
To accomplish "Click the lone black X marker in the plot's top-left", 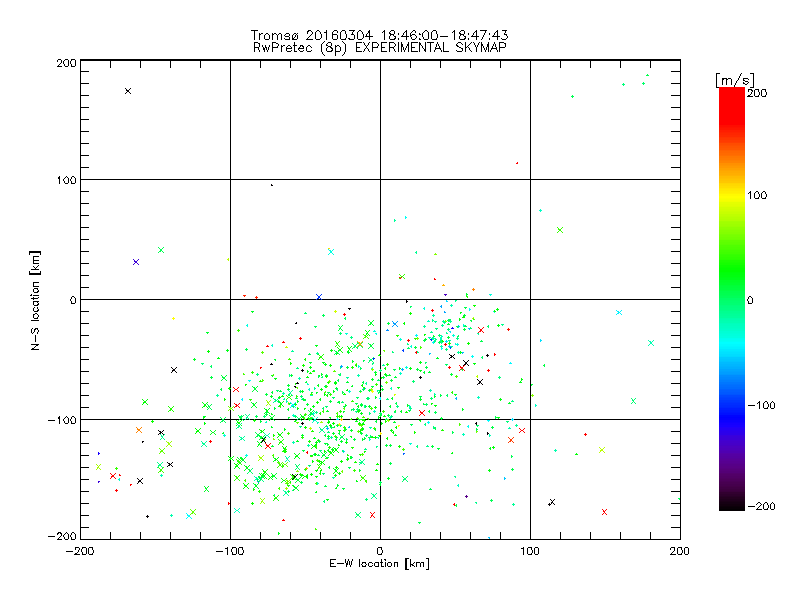I will [x=128, y=91].
